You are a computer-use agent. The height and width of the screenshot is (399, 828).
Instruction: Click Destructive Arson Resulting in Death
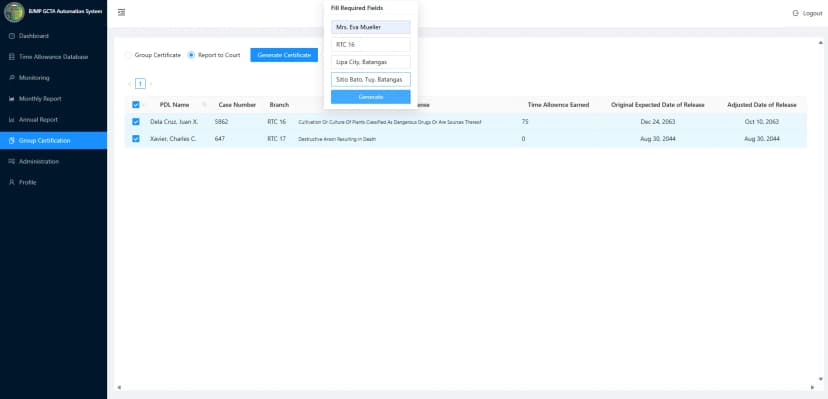click(x=337, y=139)
